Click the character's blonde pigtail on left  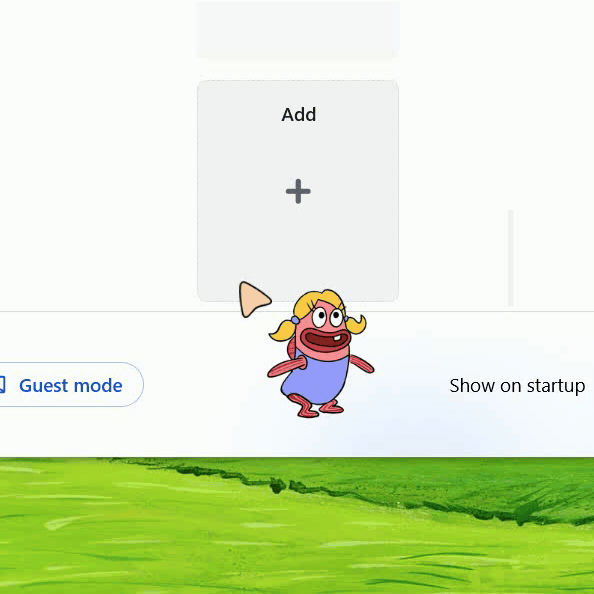point(282,330)
